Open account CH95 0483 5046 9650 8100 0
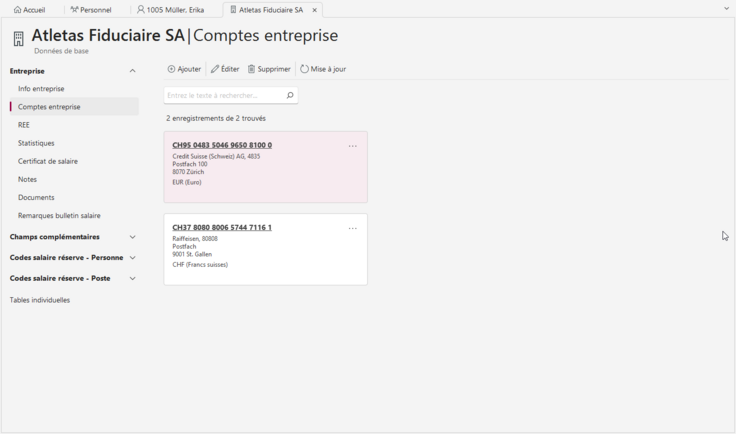The width and height of the screenshot is (736, 434). point(222,146)
